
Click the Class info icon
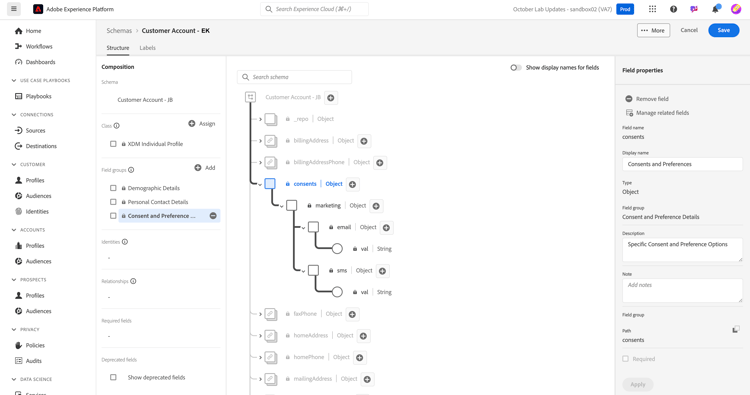click(116, 126)
